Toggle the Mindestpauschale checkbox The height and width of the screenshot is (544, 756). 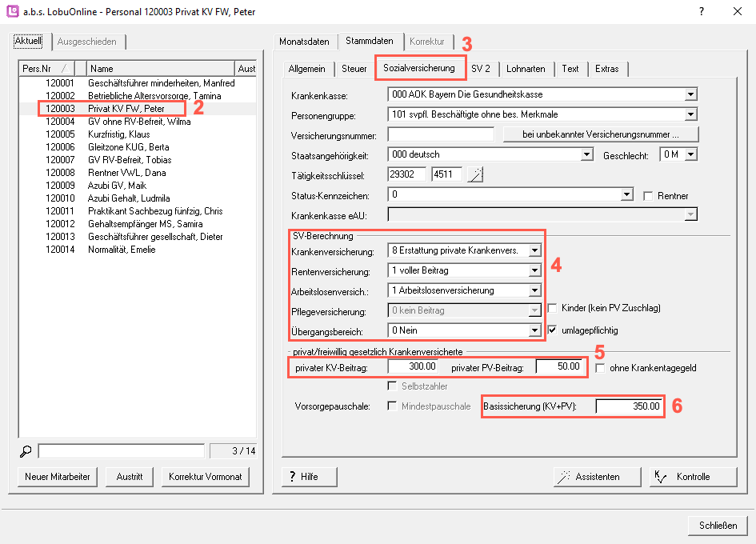point(392,406)
